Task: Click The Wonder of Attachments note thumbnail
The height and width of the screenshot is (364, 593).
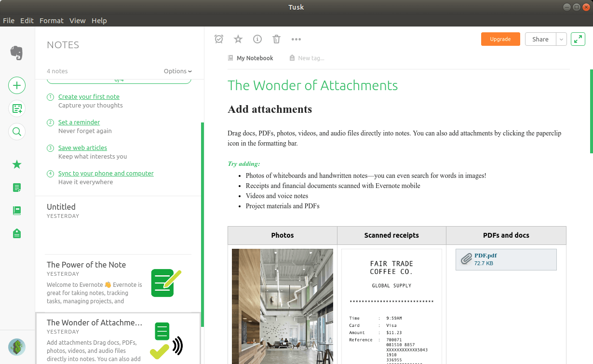Action: coord(167,341)
